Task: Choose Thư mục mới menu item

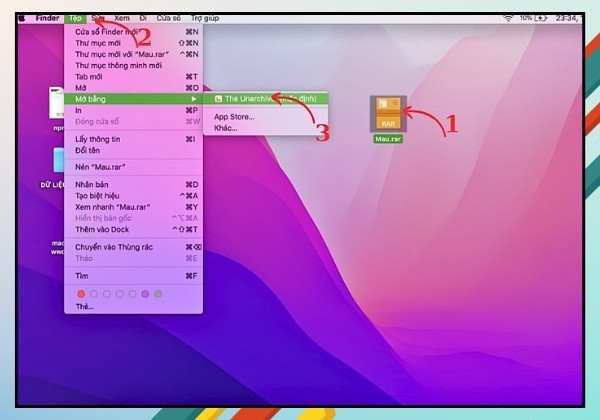Action: [x=133, y=43]
